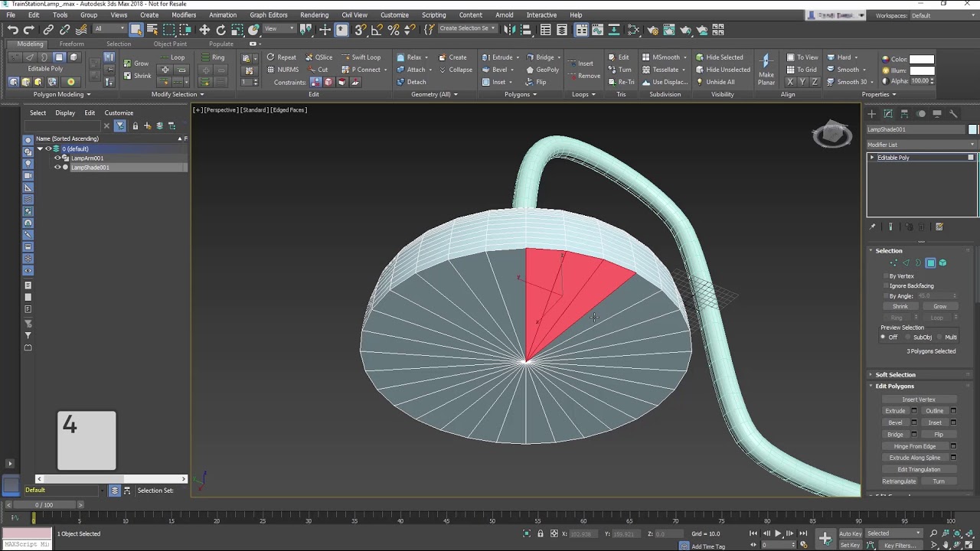Expand the Polygon Modeling panel dropdown

[62, 94]
